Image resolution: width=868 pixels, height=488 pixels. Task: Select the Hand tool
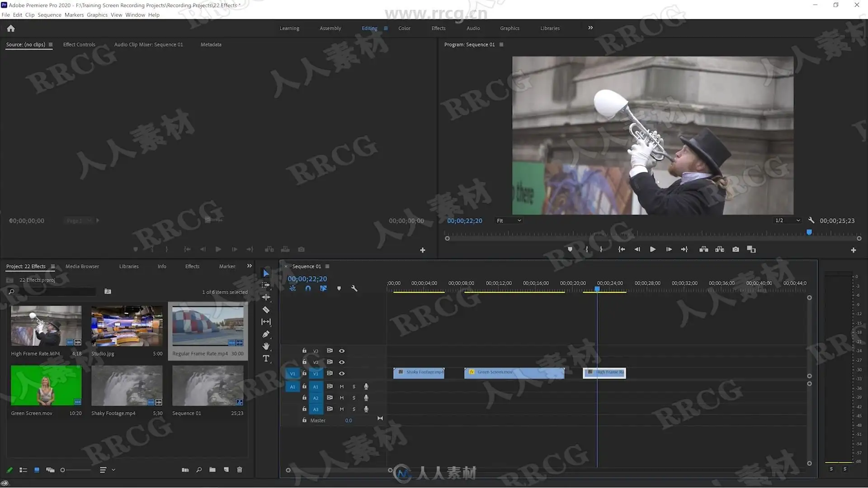(x=266, y=346)
